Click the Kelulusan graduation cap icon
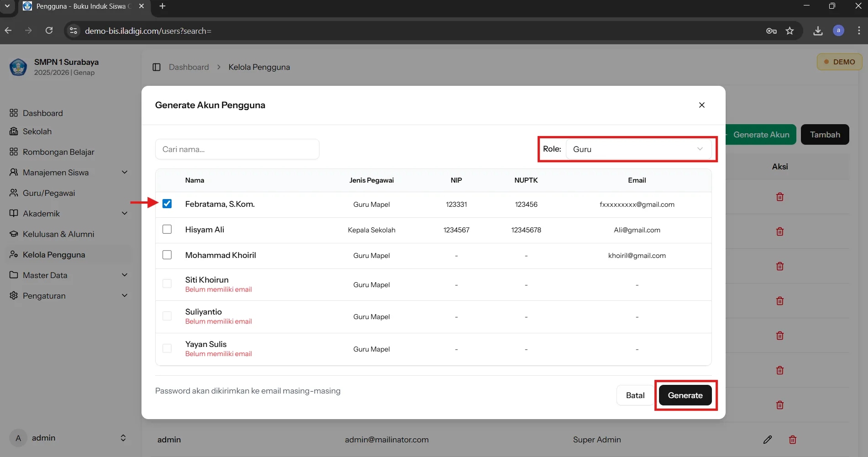This screenshot has height=457, width=868. coord(14,234)
